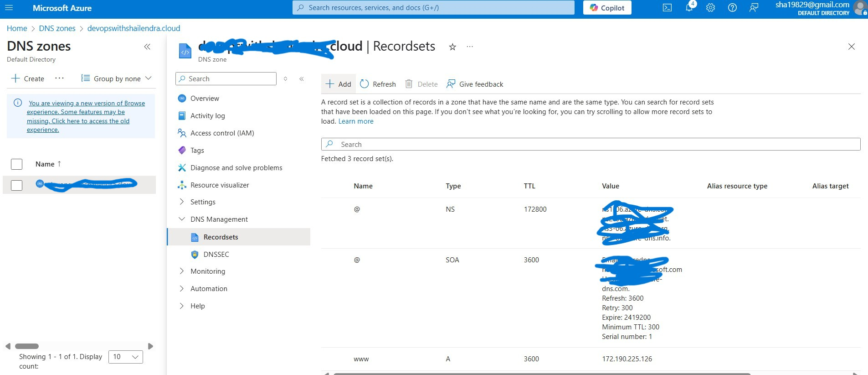Add a new record set
Viewport: 868px width, 375px height.
[x=339, y=84]
